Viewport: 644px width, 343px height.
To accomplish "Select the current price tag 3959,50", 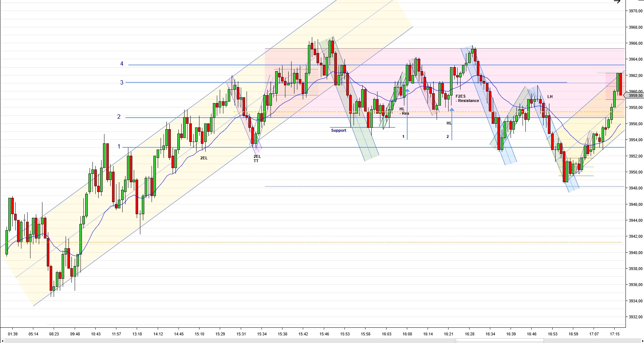I will (635, 96).
